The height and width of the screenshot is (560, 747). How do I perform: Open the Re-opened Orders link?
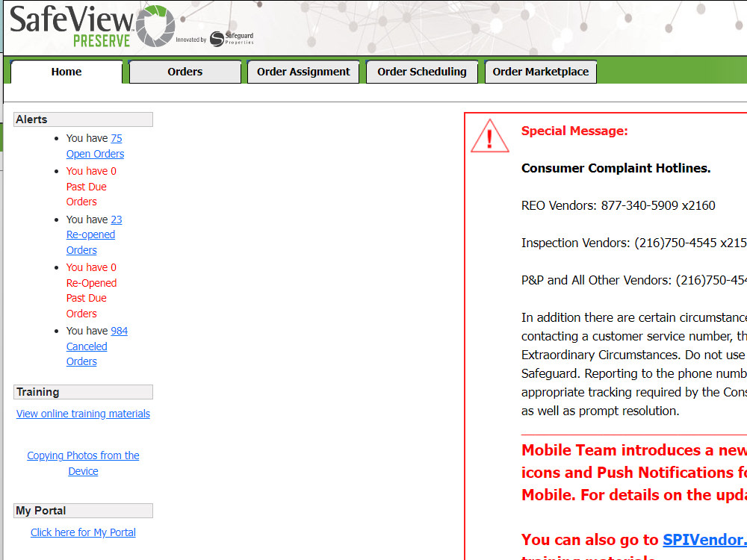90,243
